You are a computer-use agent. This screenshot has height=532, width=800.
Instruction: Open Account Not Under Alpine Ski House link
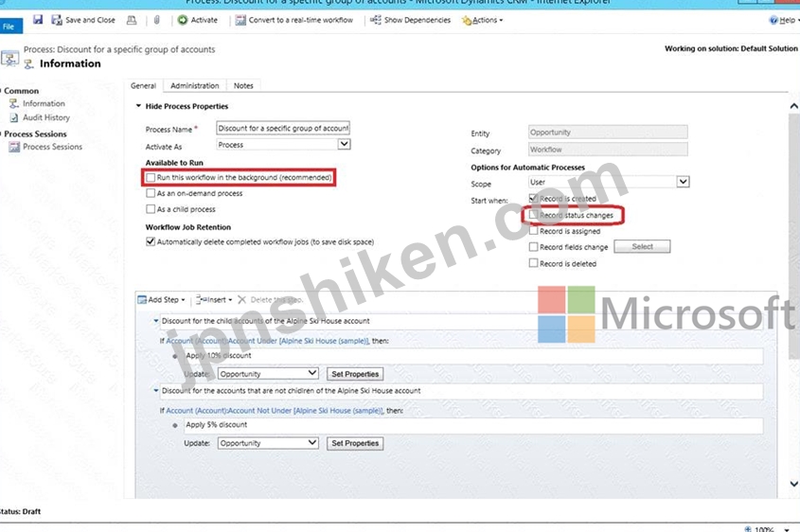click(x=275, y=411)
